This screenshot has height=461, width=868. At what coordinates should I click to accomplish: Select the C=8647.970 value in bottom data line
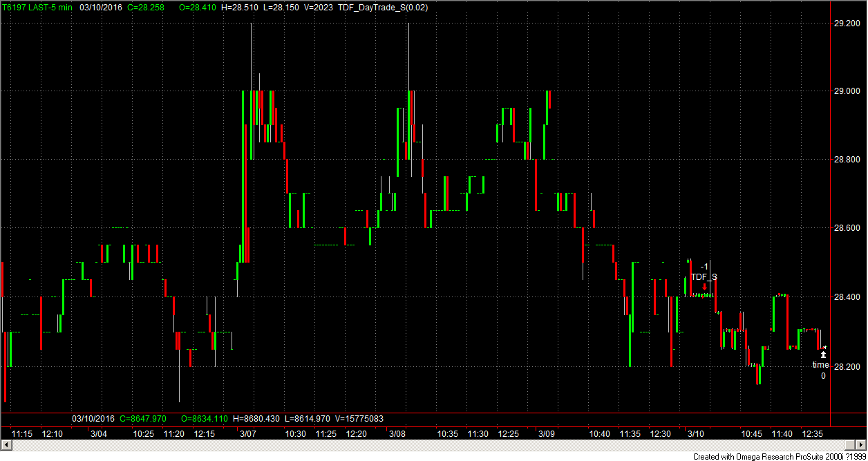[x=143, y=418]
